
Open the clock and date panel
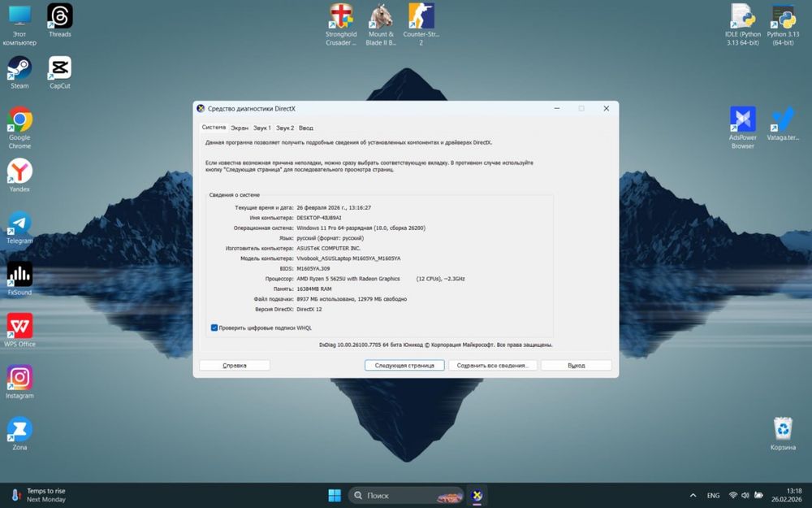[786, 496]
